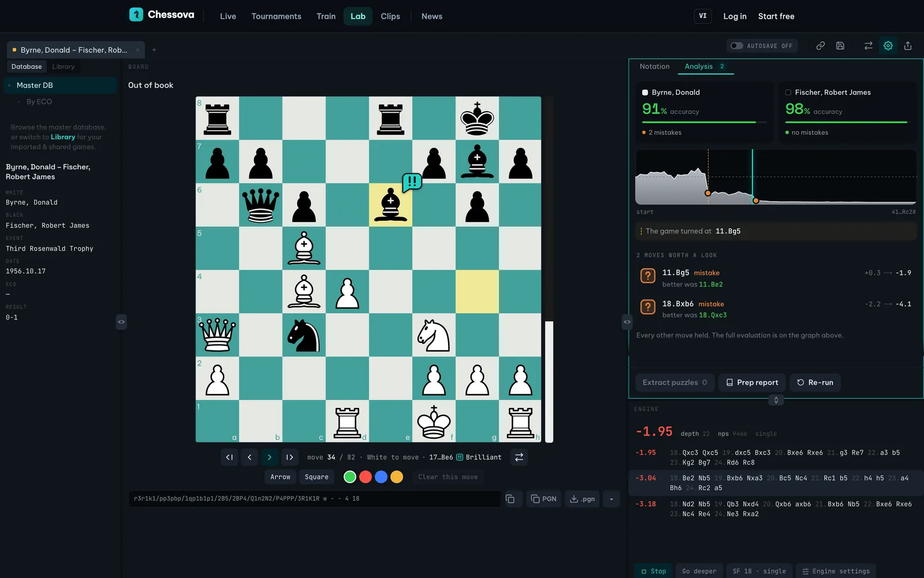Image resolution: width=924 pixels, height=578 pixels.
Task: Collapse the right analysis panel handle
Action: pyautogui.click(x=627, y=321)
